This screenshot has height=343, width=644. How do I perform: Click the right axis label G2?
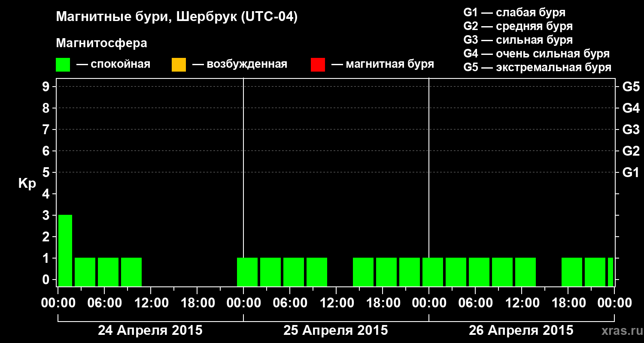point(631,151)
